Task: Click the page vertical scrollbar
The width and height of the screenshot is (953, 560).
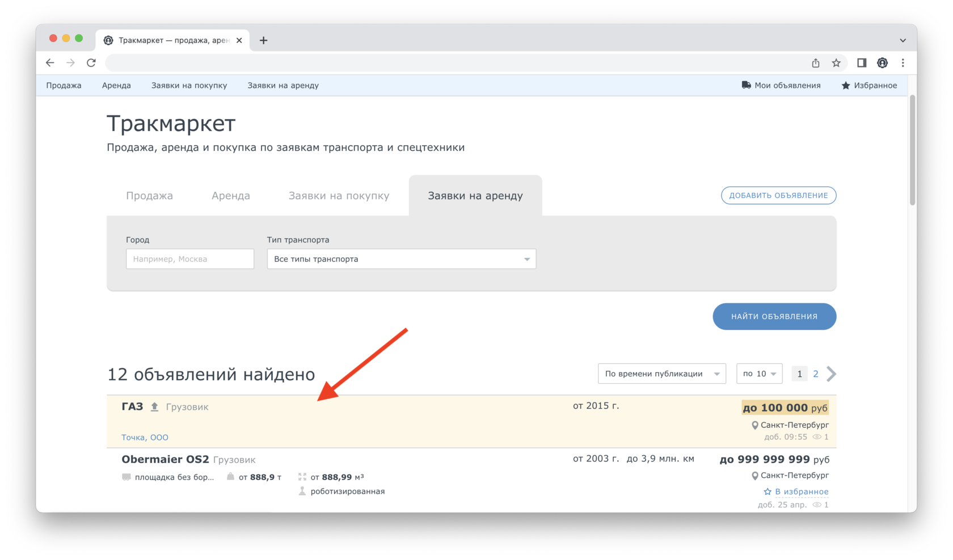Action: [913, 151]
